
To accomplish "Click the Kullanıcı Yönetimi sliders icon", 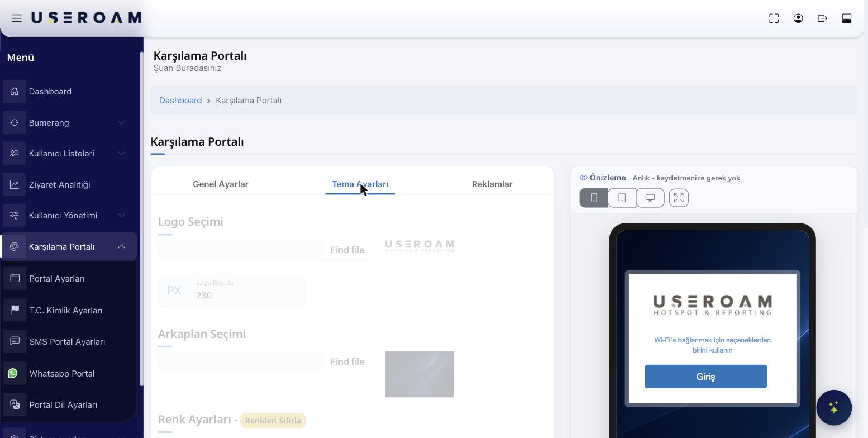I will (x=15, y=216).
